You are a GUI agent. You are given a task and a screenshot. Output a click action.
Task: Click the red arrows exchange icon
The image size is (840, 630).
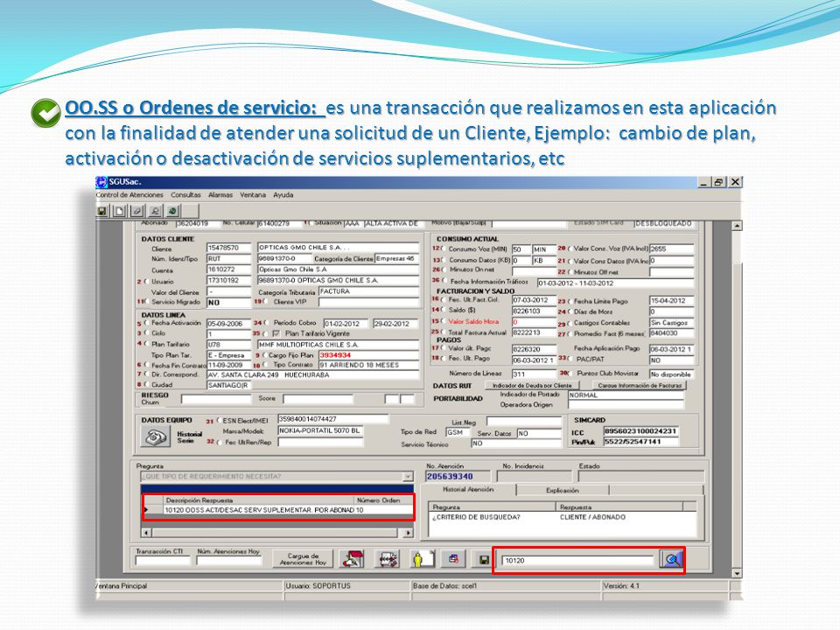[388, 559]
